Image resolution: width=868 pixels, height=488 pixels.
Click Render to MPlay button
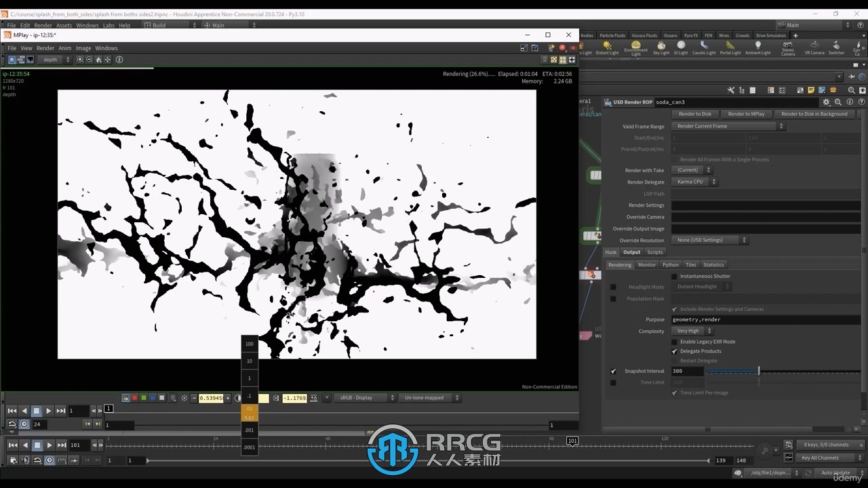tap(746, 114)
